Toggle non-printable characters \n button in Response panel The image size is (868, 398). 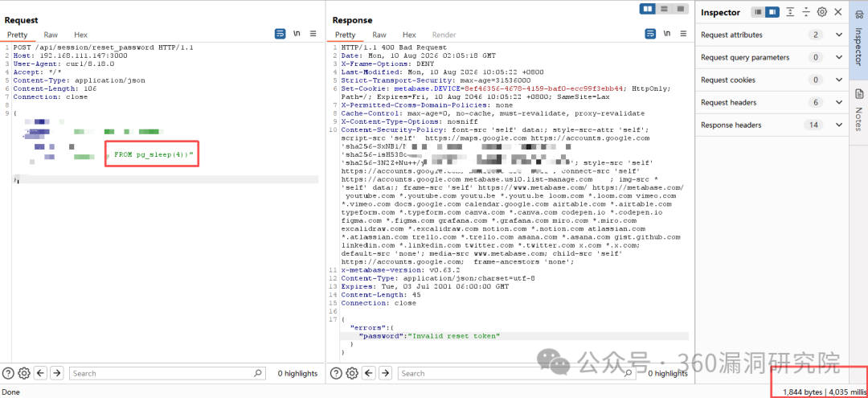coord(667,34)
